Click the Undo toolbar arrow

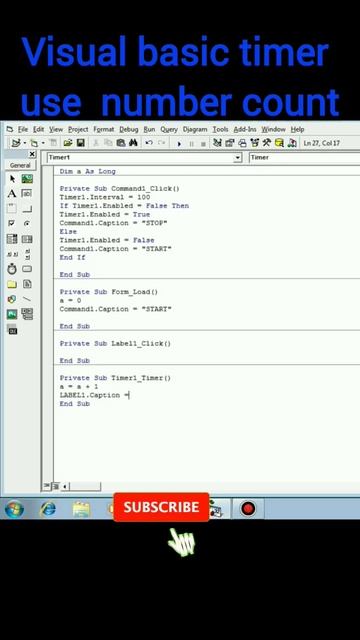pos(149,143)
